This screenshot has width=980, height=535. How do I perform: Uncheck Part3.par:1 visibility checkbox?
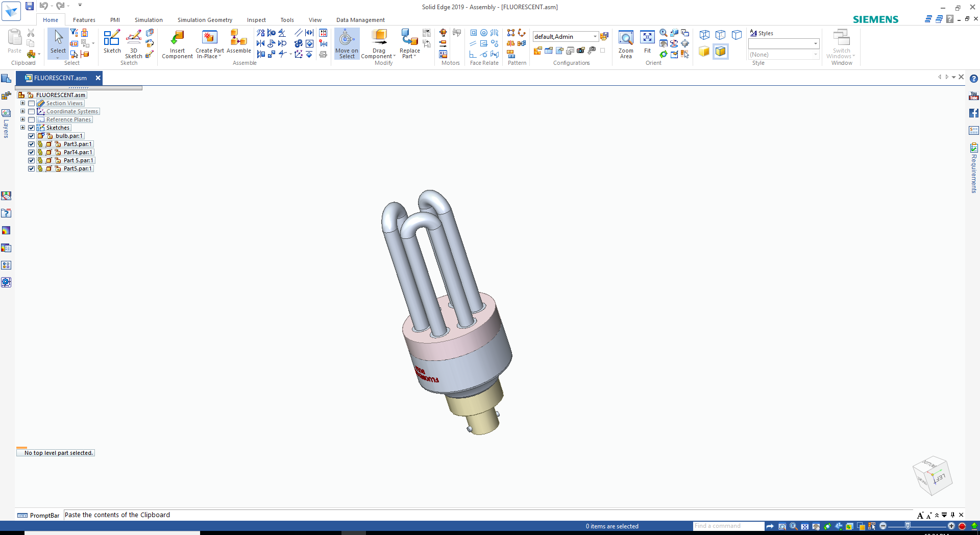[31, 144]
